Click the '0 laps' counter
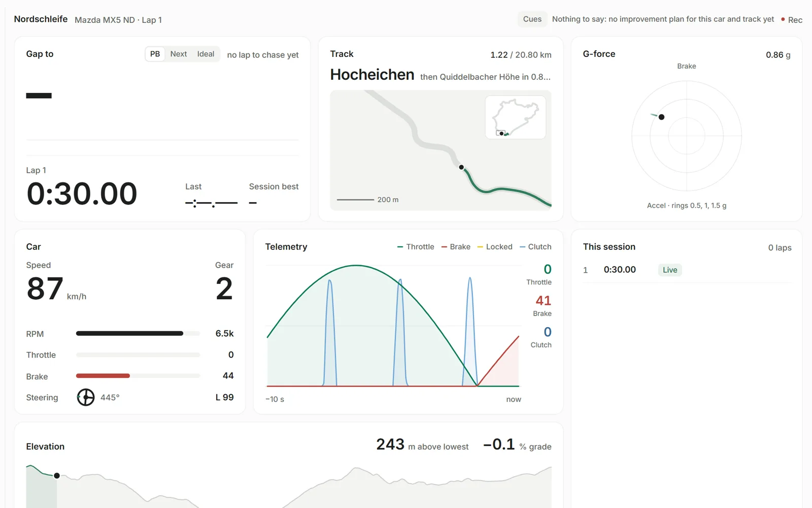 tap(780, 248)
